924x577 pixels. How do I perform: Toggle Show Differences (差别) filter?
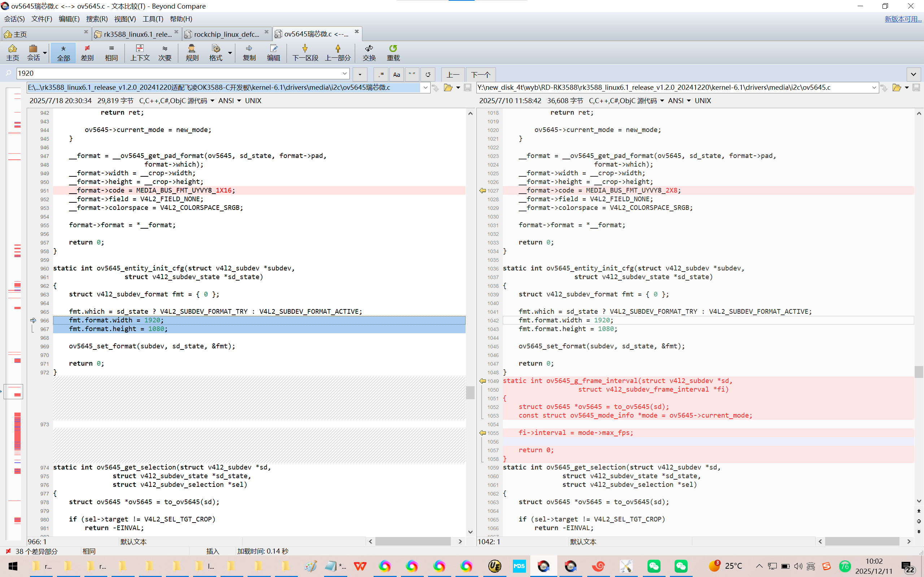[x=87, y=52]
